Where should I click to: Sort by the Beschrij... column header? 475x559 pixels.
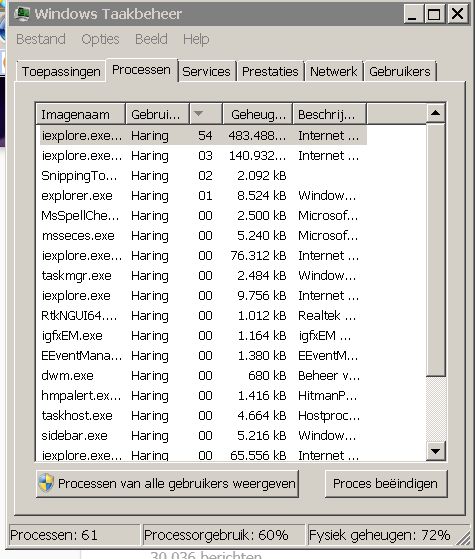pos(329,114)
